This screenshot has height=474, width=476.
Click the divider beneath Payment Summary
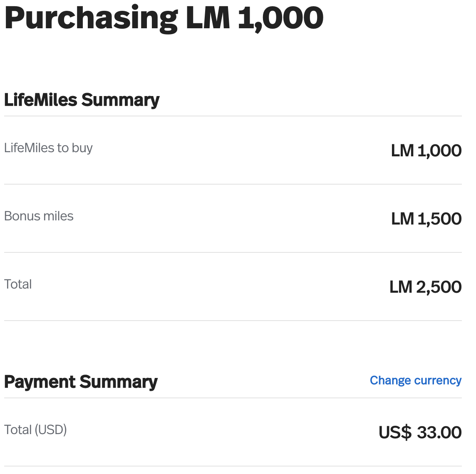(233, 398)
